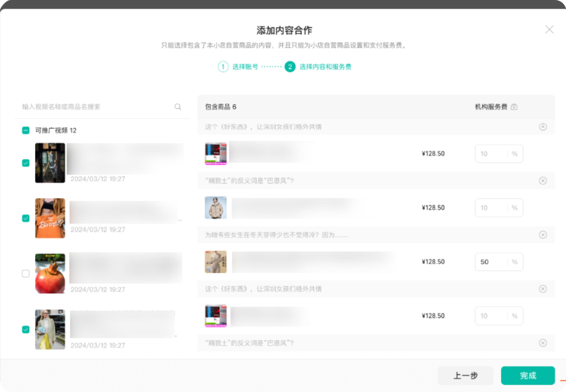Viewport: 566px width, 392px height.
Task: Focus the video name search field
Action: [96, 107]
